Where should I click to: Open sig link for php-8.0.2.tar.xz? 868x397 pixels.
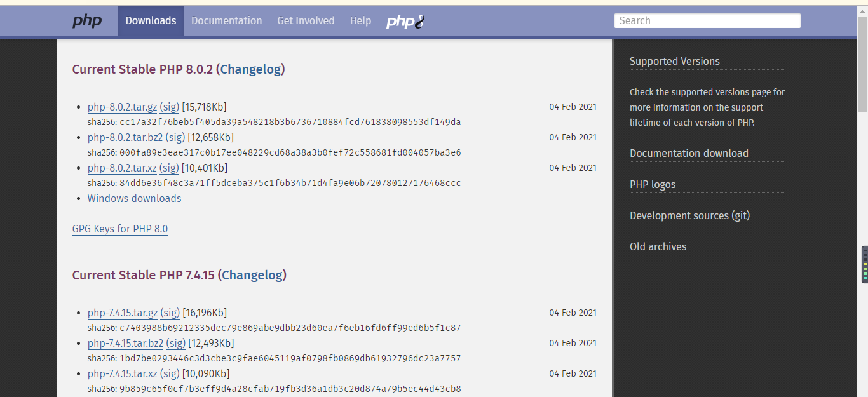(x=169, y=168)
